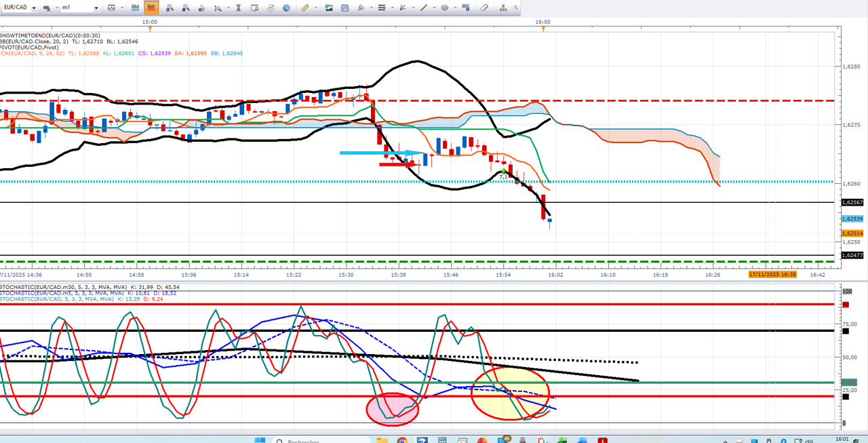Screen dimensions: 868x443
Task: Select the green trend line drawing tool
Action: tap(424, 8)
